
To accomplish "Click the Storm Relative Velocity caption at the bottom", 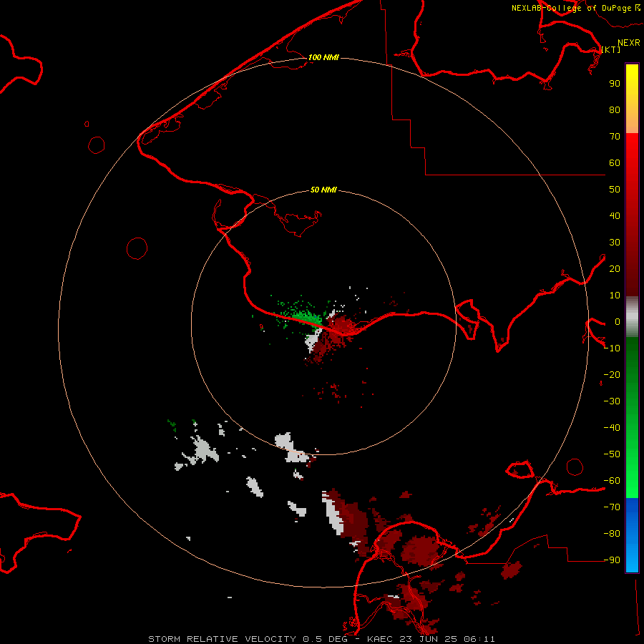I will pos(321,639).
